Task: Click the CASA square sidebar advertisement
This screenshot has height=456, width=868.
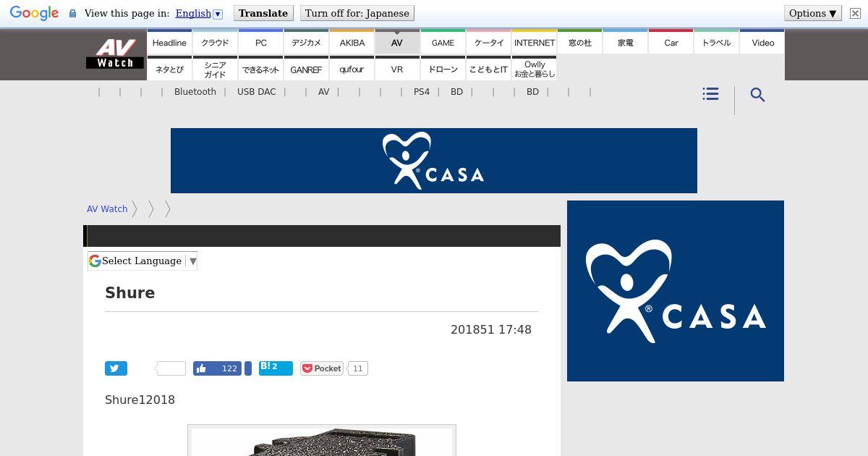Action: (x=676, y=291)
